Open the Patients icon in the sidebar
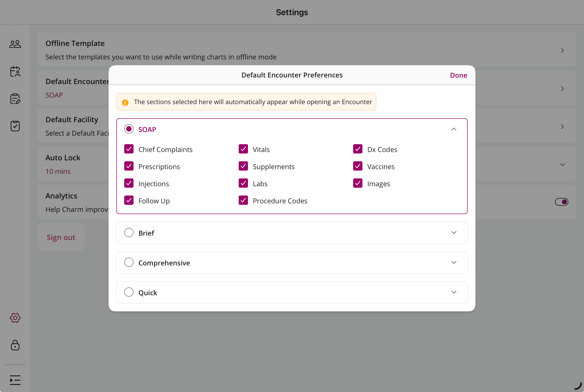Image resolution: width=584 pixels, height=392 pixels. pos(15,44)
